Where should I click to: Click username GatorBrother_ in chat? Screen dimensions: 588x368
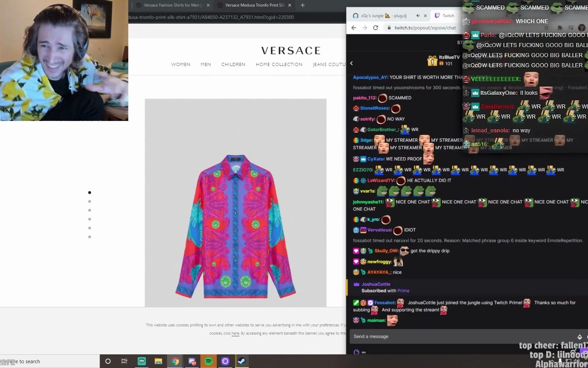[x=382, y=129]
